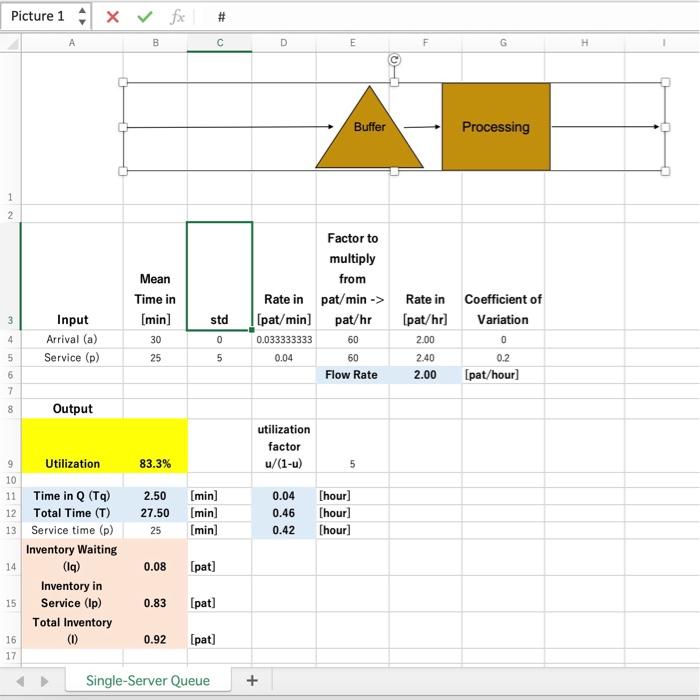Click the bottom-left picture resize handle

tap(123, 171)
